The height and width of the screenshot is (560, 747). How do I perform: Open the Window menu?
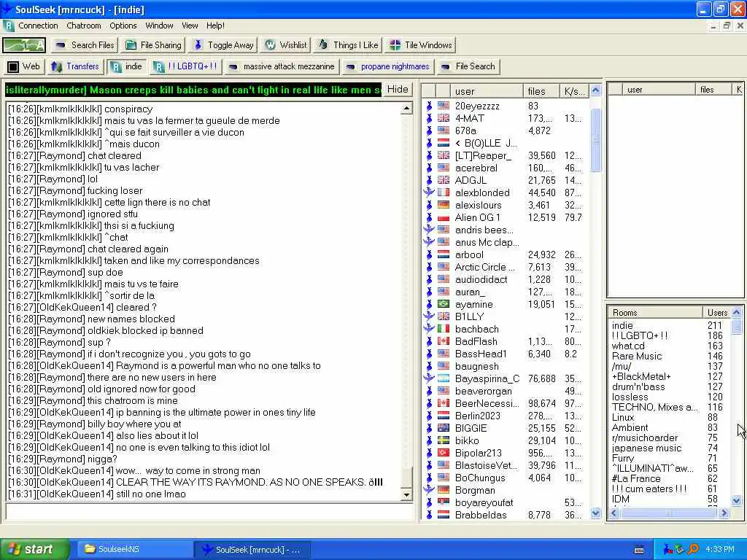pyautogui.click(x=159, y=26)
